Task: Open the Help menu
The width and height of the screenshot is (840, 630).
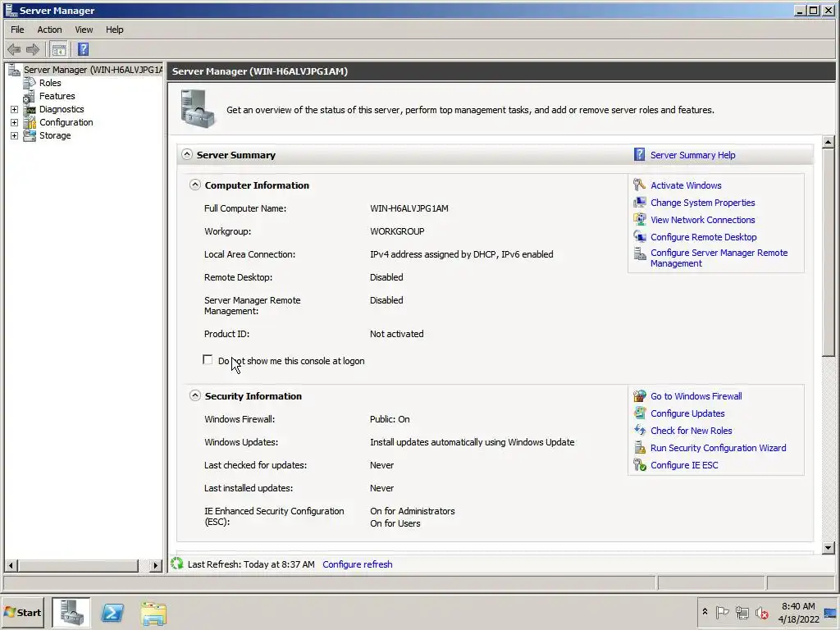Action: [114, 30]
